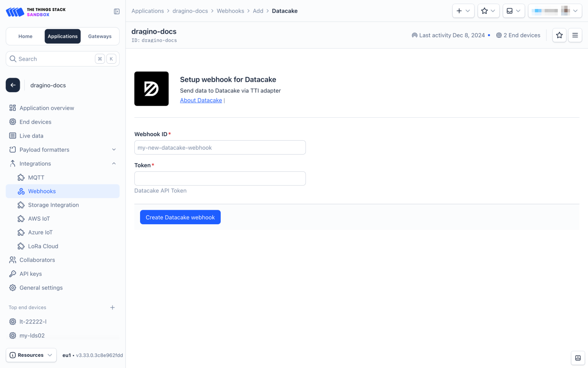Click Add in the breadcrumb
Viewport: 588px width, 368px height.
tap(258, 11)
